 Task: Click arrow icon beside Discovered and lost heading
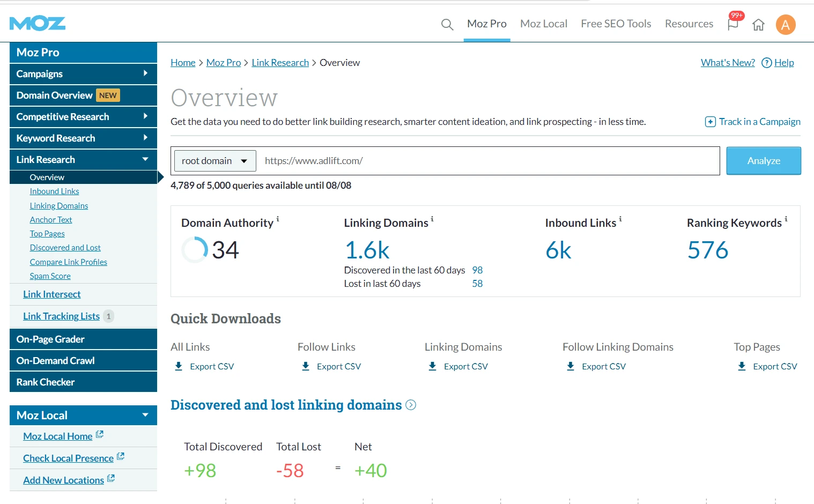tap(411, 405)
